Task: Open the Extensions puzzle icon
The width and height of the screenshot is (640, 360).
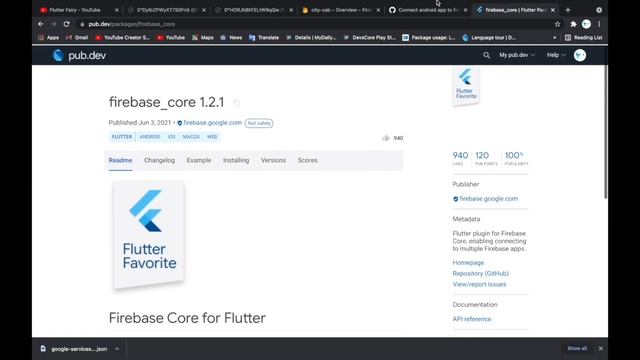Action: (x=573, y=24)
